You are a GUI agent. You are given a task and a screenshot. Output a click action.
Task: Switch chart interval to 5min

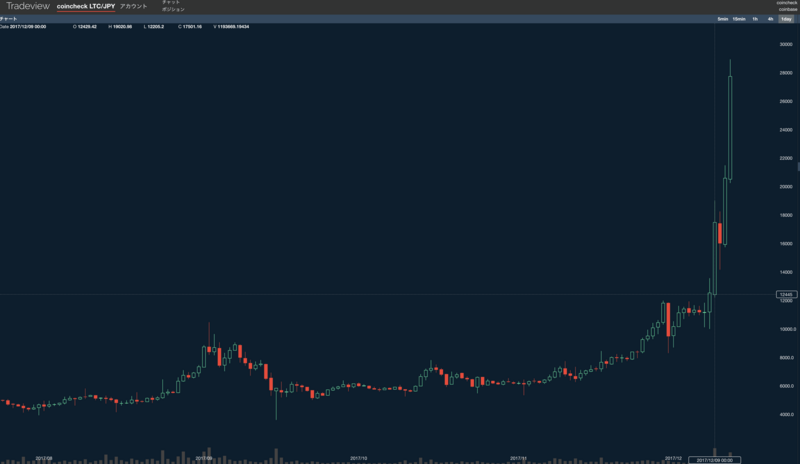click(722, 19)
